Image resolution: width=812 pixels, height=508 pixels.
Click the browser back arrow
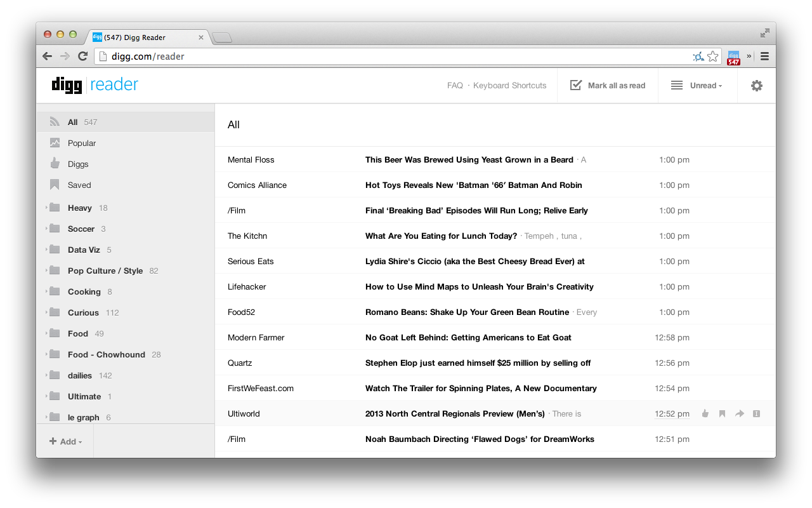click(47, 56)
